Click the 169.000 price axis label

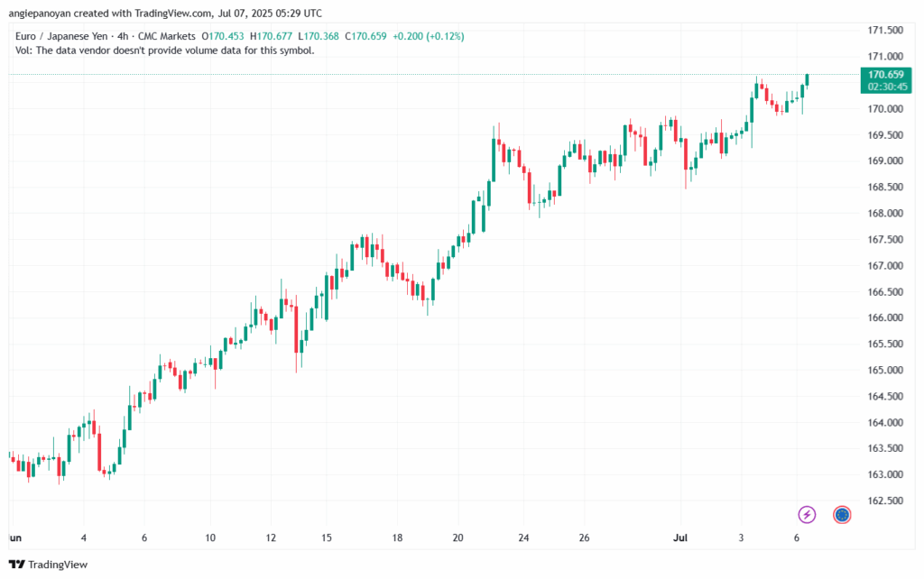click(x=885, y=161)
